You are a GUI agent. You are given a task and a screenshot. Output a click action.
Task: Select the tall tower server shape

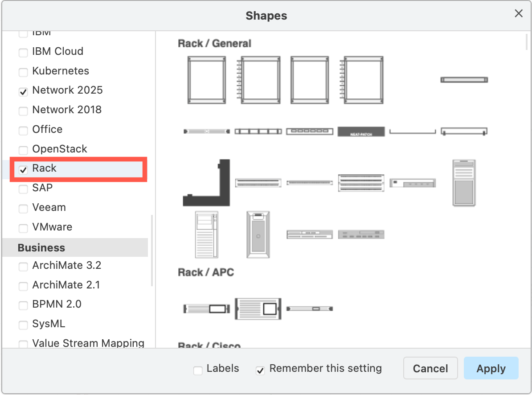[x=464, y=183]
